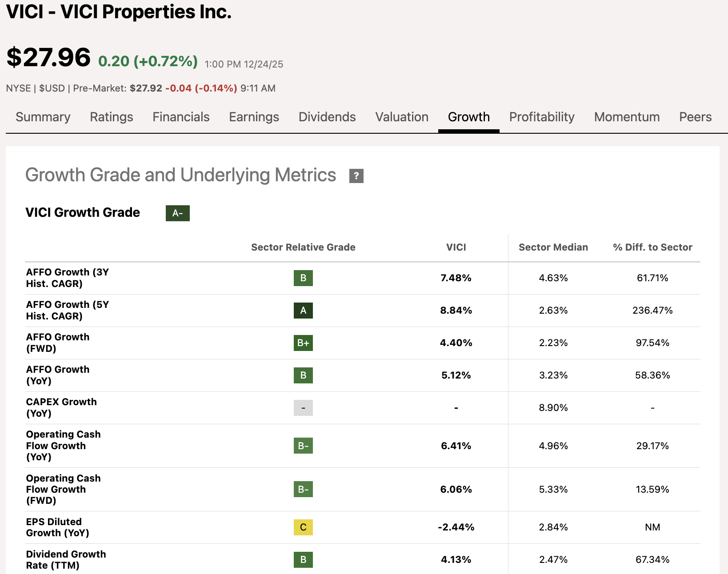Open the AFFO Growth (FWD) metric

(x=58, y=343)
